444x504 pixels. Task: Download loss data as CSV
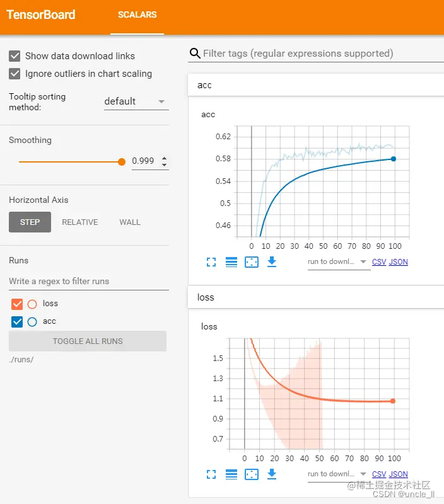(379, 474)
